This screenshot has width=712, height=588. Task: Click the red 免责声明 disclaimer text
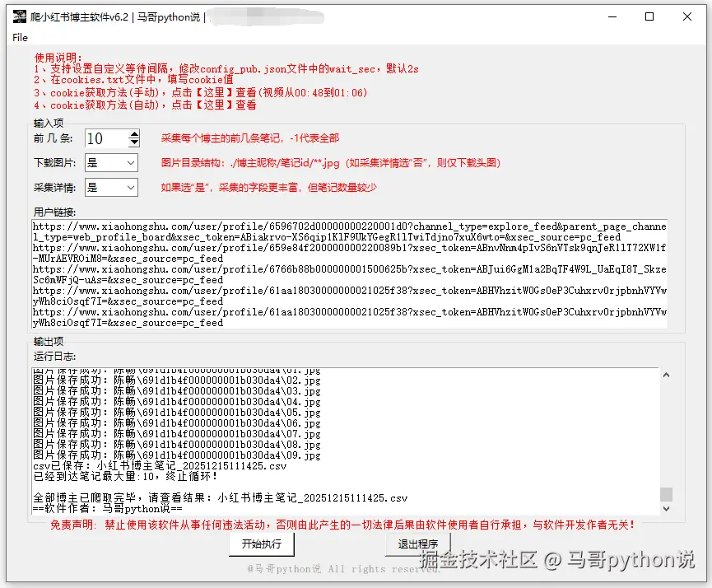(x=342, y=525)
